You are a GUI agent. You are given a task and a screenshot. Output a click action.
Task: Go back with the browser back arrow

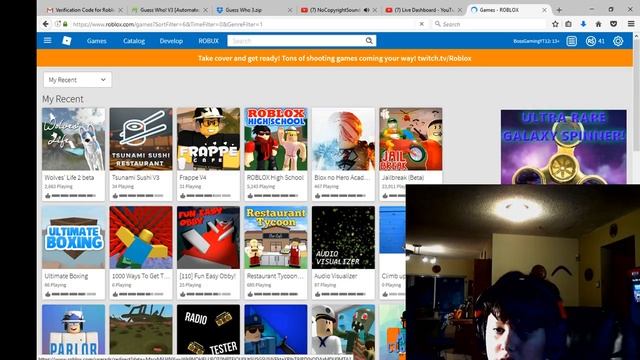(46, 24)
